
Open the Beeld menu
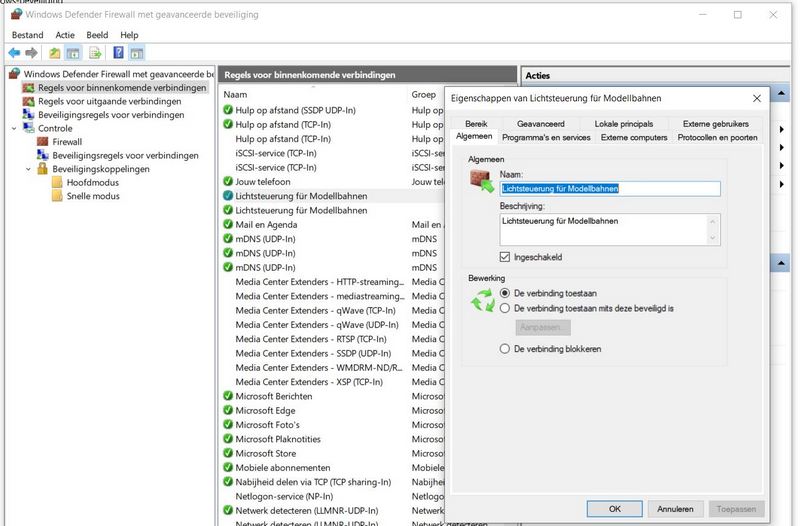[x=97, y=35]
